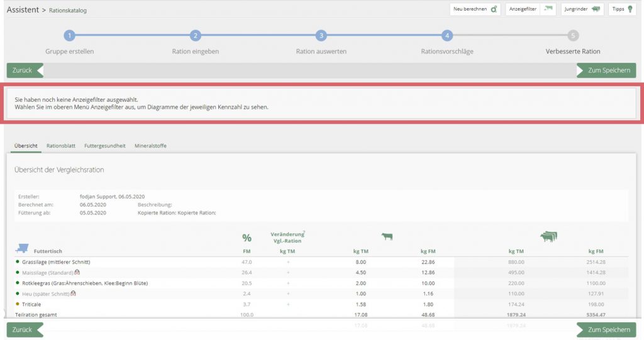
Task: Click the value 2514.28 herd kg FM
Action: pos(596,262)
